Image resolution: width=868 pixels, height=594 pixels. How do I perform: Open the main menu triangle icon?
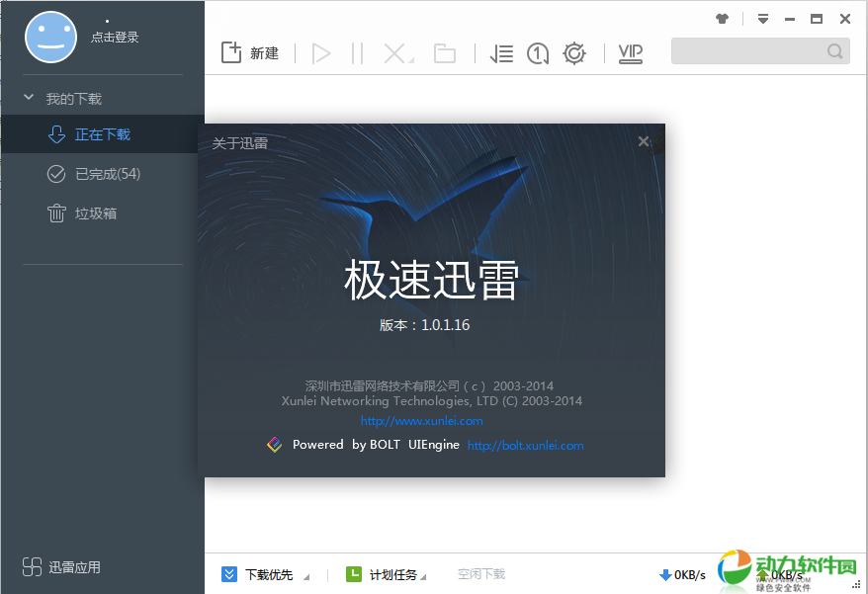point(763,19)
